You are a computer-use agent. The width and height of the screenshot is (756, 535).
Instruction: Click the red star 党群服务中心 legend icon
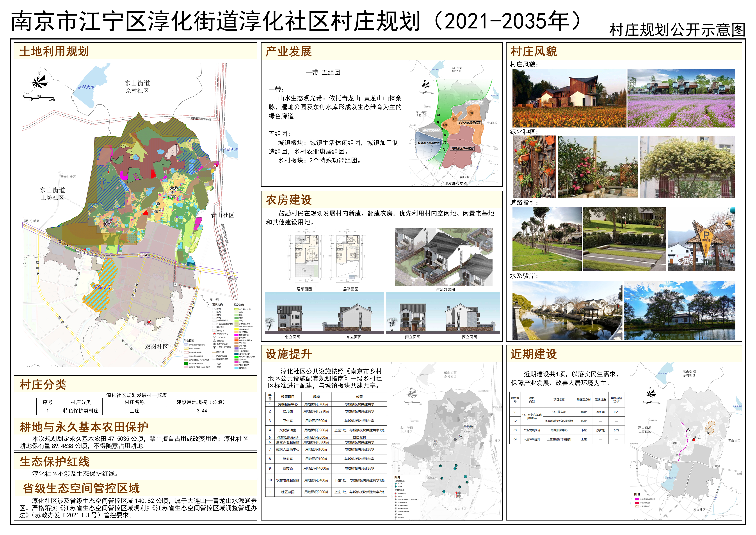214,334
